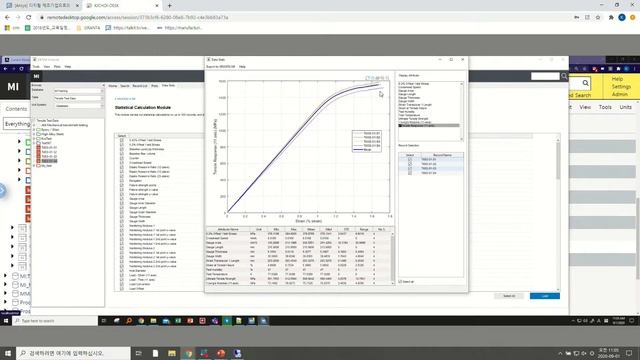Click the Apps grid icon in the bookmarks bar

pos(7,28)
